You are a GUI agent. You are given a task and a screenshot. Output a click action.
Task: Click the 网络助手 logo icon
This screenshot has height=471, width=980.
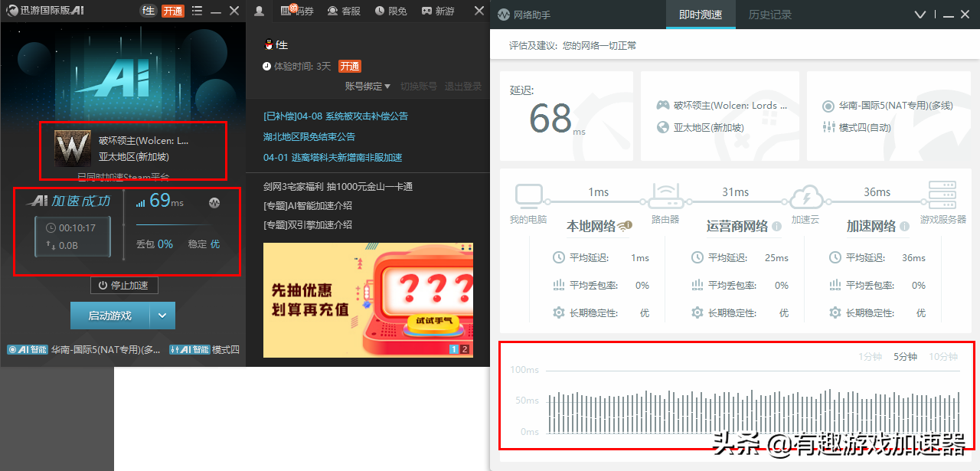point(503,15)
